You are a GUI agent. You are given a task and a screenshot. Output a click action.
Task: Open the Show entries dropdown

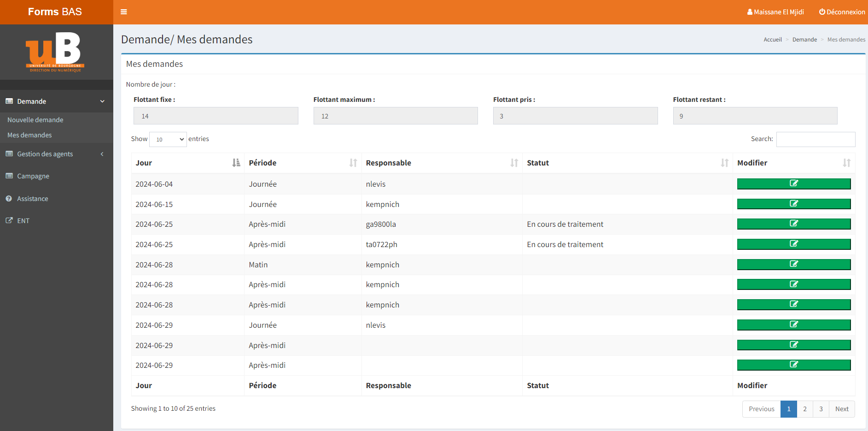[x=168, y=139]
